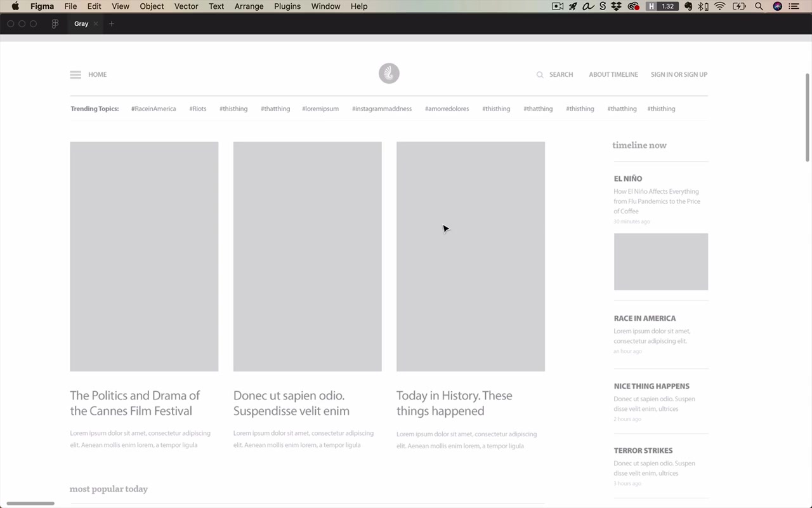The height and width of the screenshot is (508, 812).
Task: Click the timeline now sidebar heading
Action: click(x=639, y=145)
